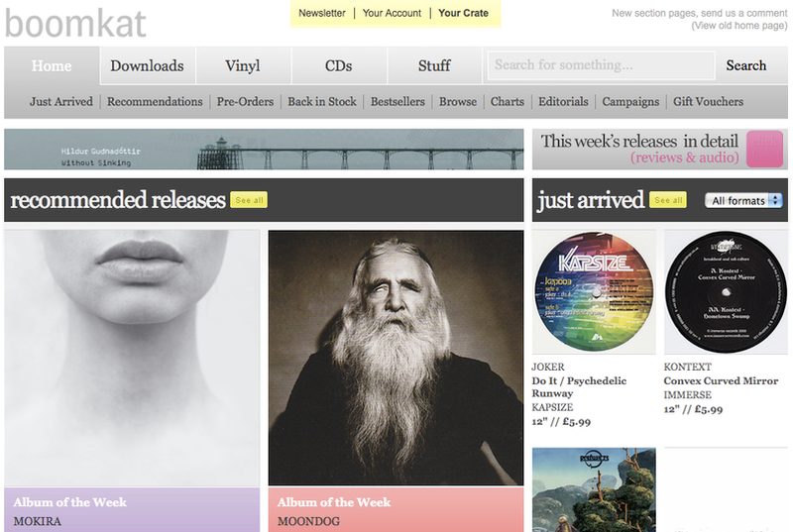Open Your Crate
Screen dimensions: 793x532
(463, 13)
